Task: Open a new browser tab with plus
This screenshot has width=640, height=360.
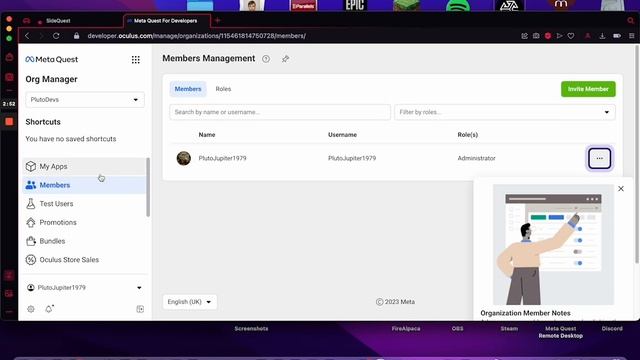Action: [x=218, y=20]
